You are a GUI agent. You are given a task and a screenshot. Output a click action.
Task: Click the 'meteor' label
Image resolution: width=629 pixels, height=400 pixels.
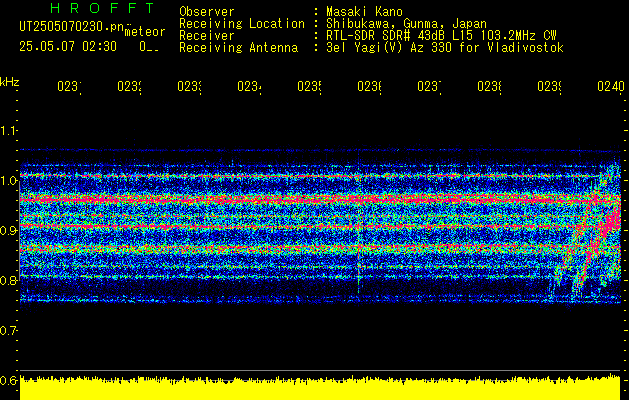[x=144, y=32]
